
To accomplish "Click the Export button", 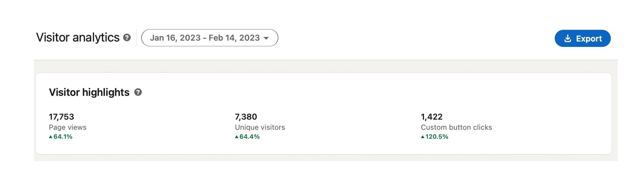I will [582, 38].
